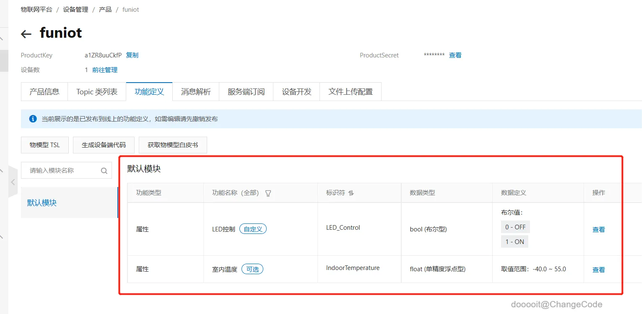
Task: Click the LED_Control identifier cell
Action: click(x=343, y=228)
